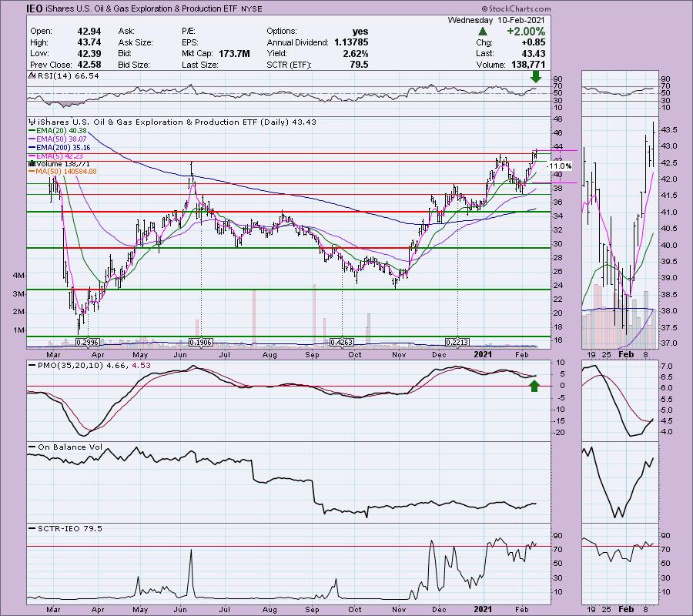Click the 0.4263 marker label near October
This screenshot has width=693, height=616.
coord(342,342)
